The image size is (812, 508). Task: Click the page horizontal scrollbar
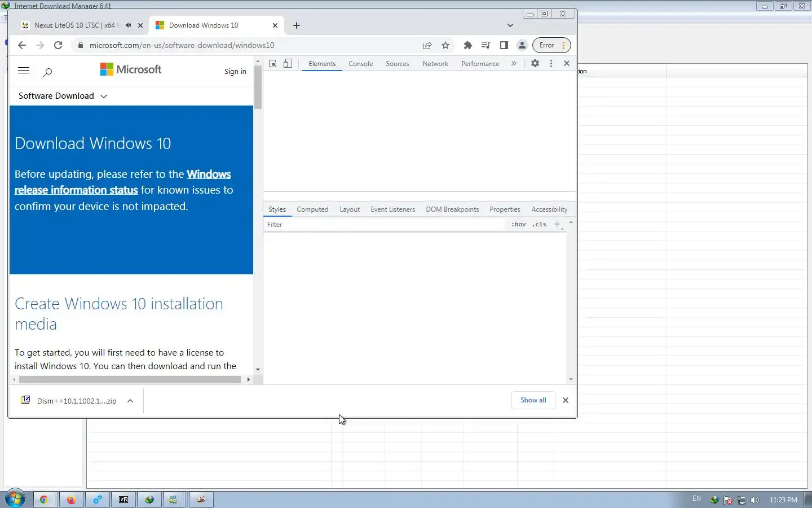(x=130, y=380)
